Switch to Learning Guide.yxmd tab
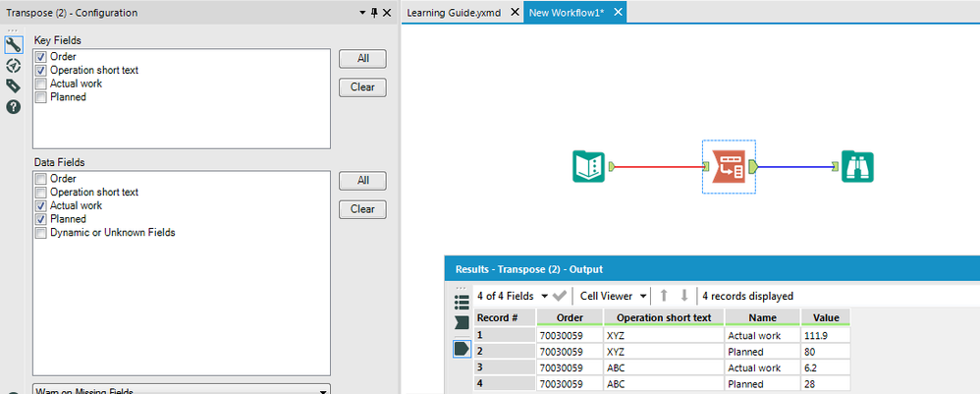 tap(454, 13)
